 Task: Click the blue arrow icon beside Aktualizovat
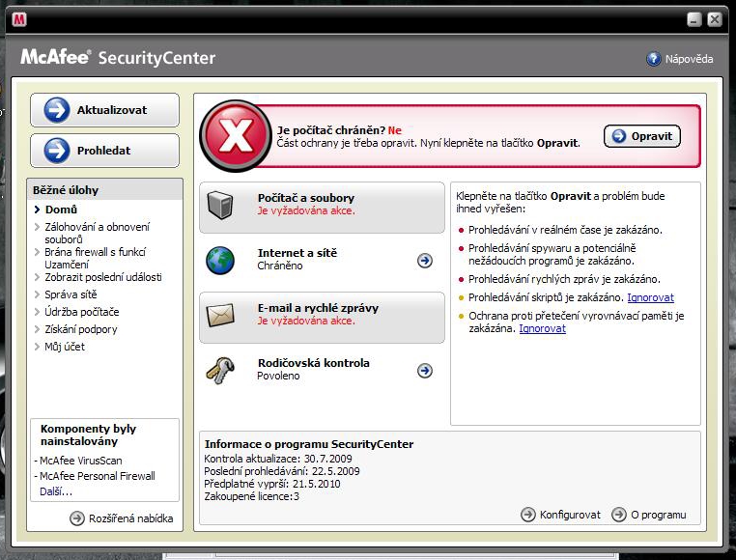pyautogui.click(x=57, y=110)
